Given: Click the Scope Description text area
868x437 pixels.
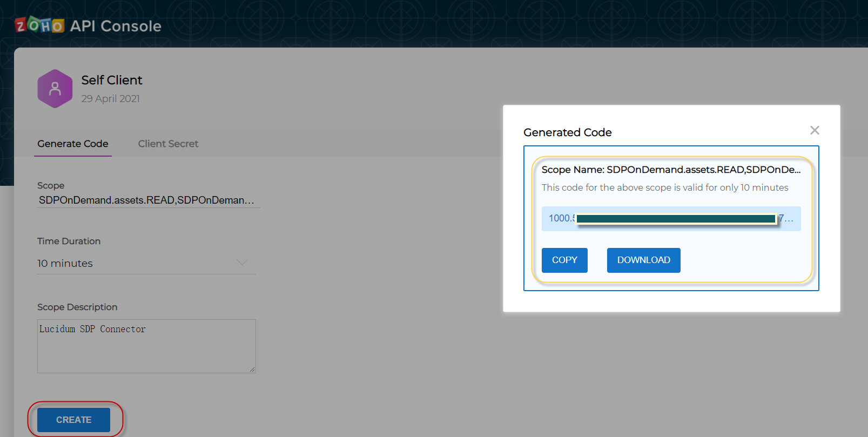Looking at the screenshot, I should point(146,346).
